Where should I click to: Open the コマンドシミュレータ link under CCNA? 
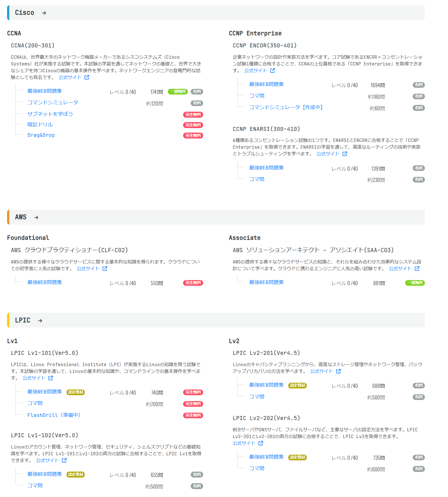(x=53, y=103)
